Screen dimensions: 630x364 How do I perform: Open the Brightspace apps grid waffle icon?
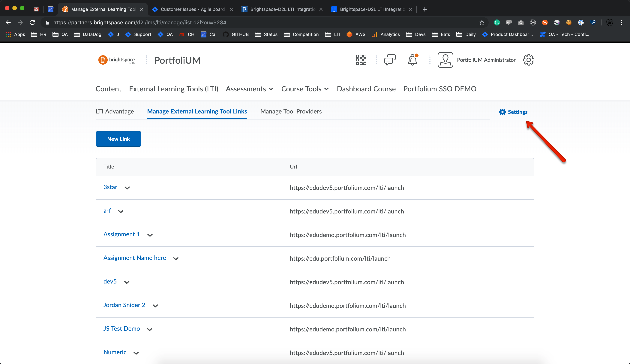coord(361,60)
